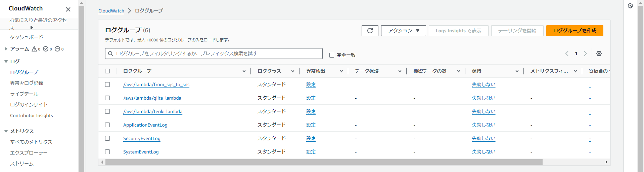Select checkbox for ApplicationEventLog row
Screen dimensions: 644x172
click(x=107, y=125)
